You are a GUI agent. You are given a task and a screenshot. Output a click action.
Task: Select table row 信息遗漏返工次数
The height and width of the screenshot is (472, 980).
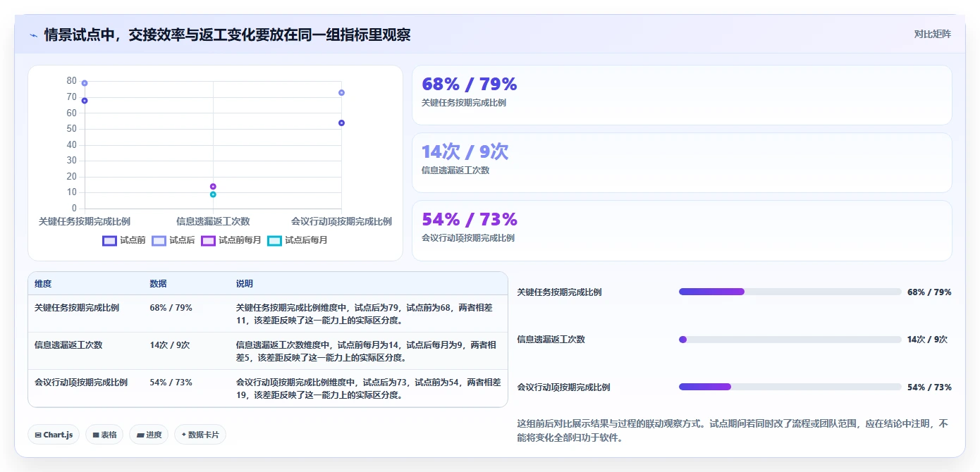(x=268, y=352)
